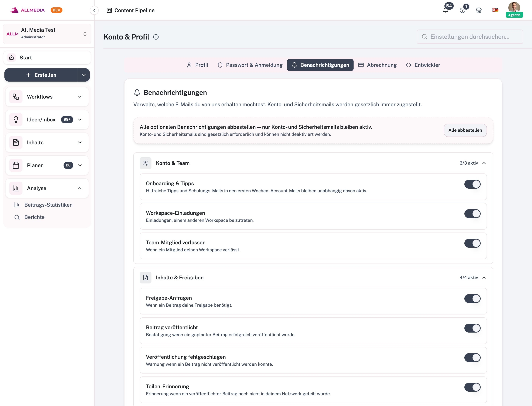Select the Benachrichtigungen tab
Screen dimensions: 532x406
pos(320,65)
